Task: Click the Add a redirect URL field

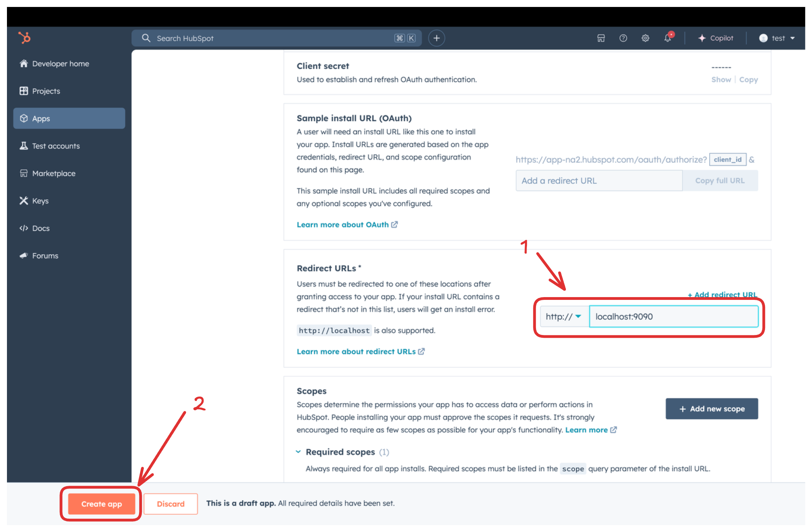Action: click(599, 181)
